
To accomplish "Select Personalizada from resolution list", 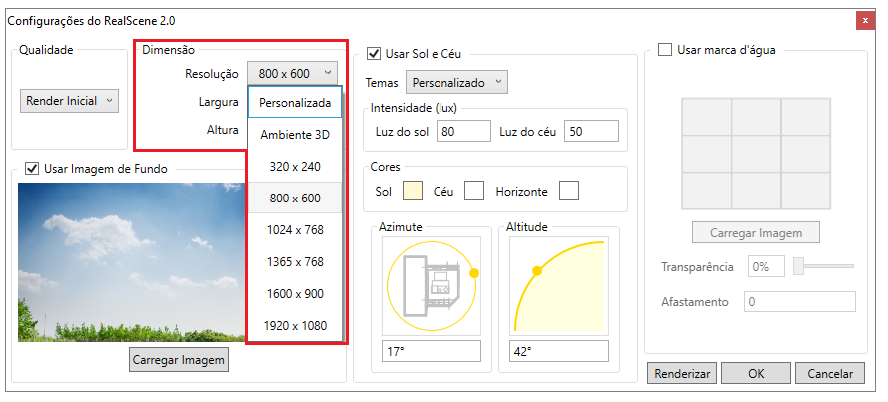I will (x=294, y=103).
